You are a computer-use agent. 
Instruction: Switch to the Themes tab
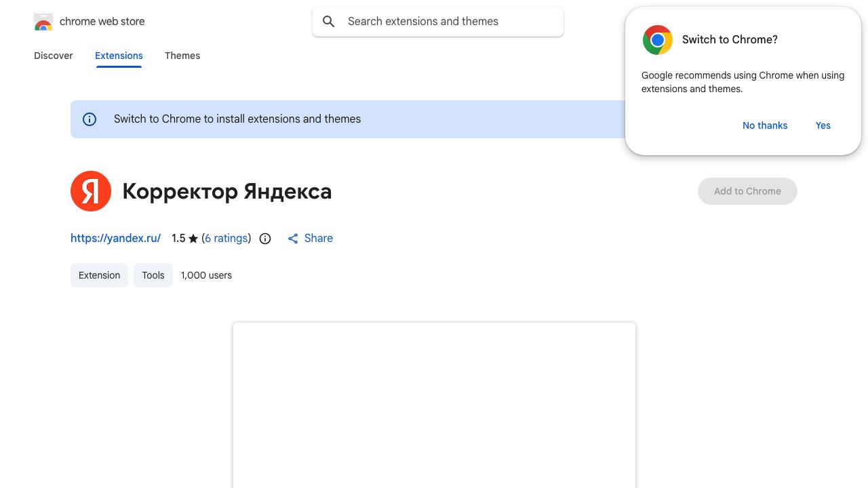click(182, 56)
